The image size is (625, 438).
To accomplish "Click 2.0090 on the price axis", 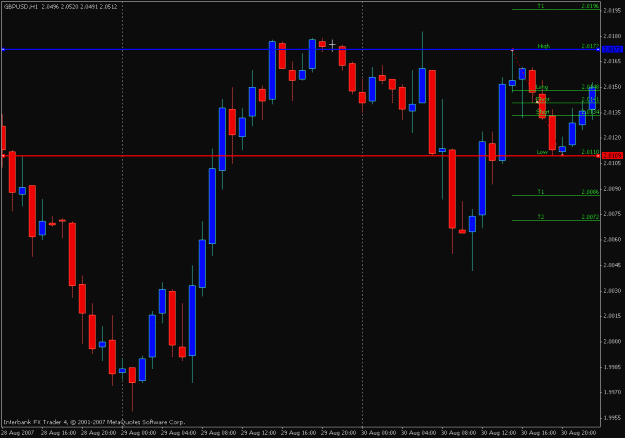I will tap(612, 189).
